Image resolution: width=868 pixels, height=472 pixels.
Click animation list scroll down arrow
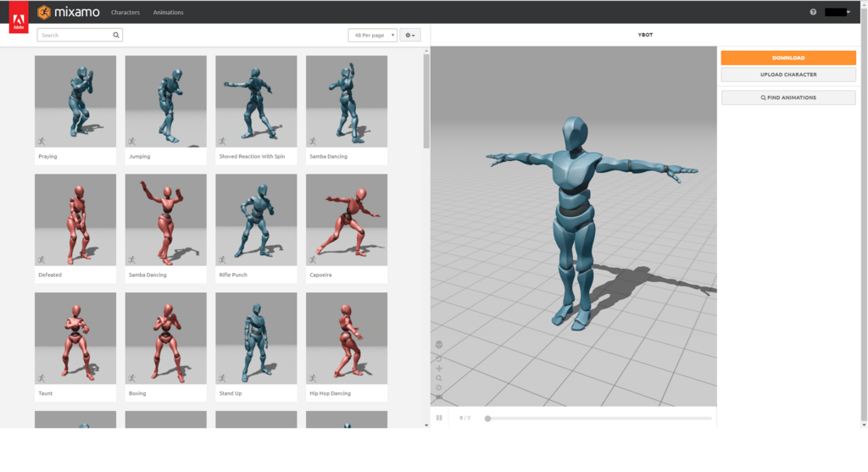[x=426, y=425]
